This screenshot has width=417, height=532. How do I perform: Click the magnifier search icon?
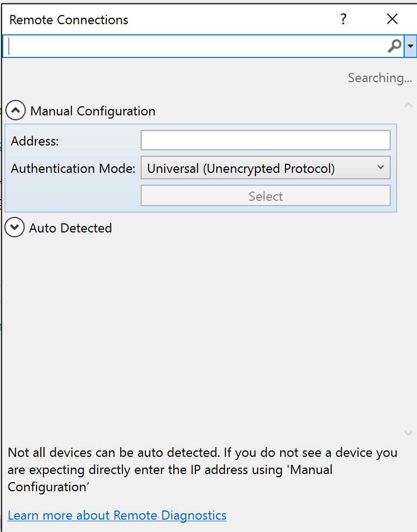[394, 46]
